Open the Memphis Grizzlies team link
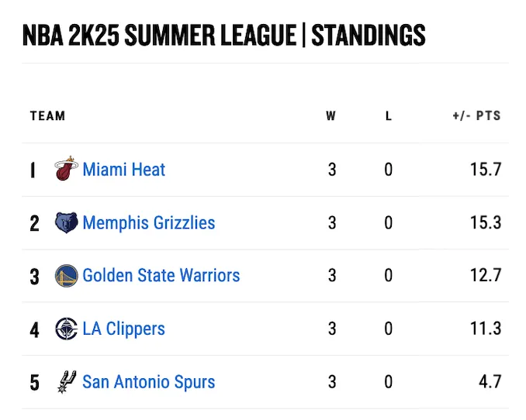This screenshot has height=420, width=526. [148, 223]
